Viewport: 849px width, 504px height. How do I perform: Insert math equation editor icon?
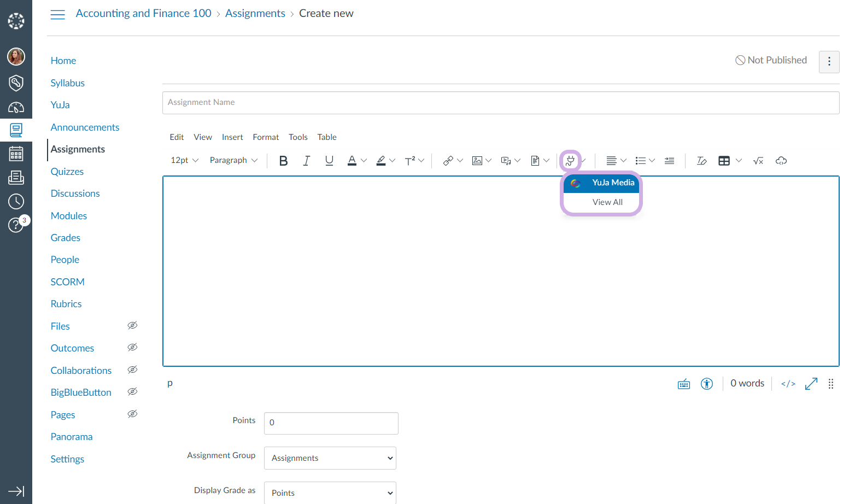point(758,161)
